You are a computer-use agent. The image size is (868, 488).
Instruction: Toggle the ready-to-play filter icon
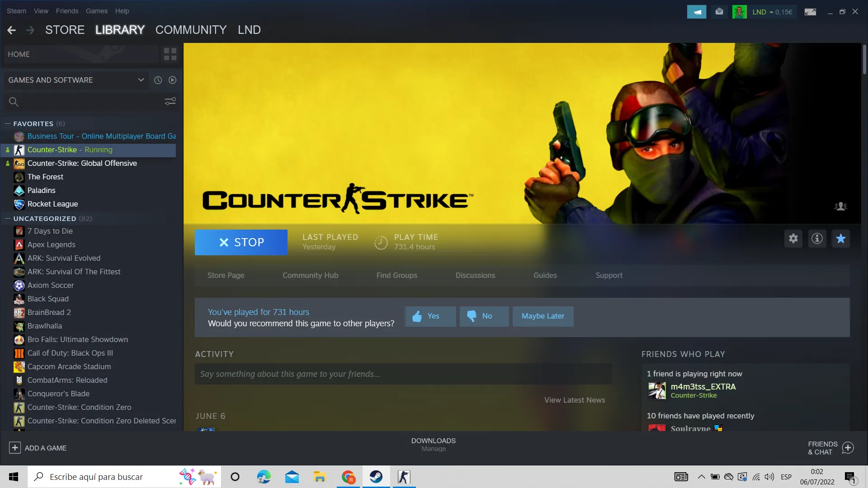172,80
